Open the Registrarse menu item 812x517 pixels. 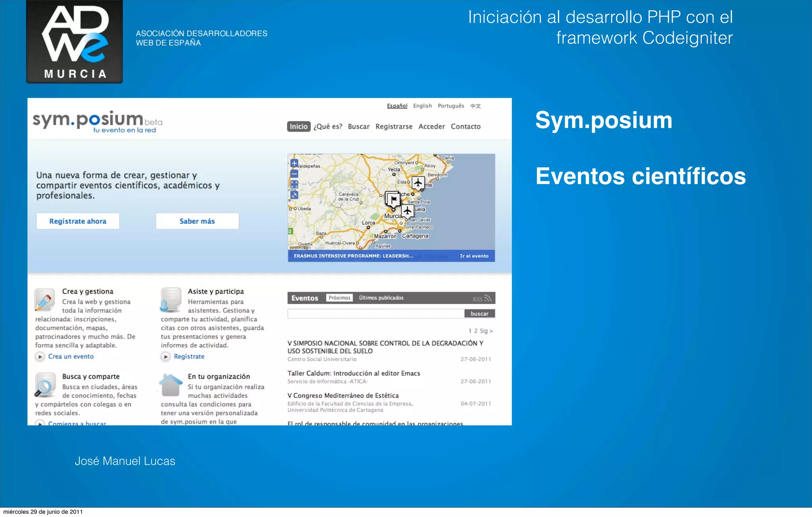click(x=394, y=126)
